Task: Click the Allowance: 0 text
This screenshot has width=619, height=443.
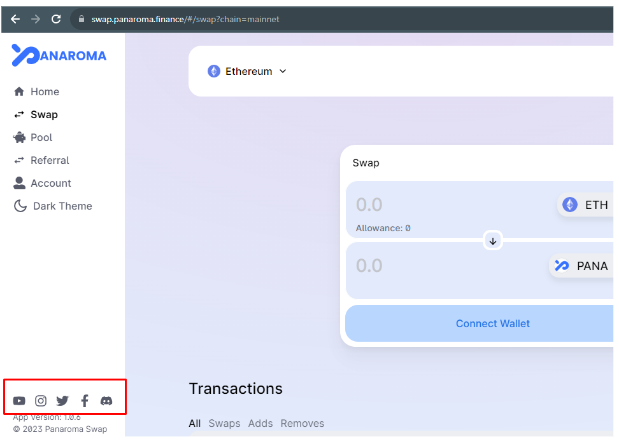Action: (383, 228)
